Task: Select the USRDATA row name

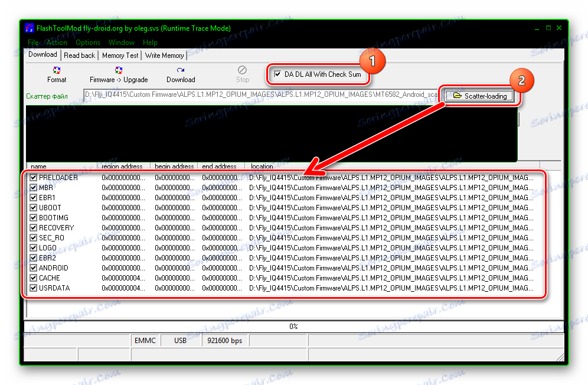Action: 54,288
